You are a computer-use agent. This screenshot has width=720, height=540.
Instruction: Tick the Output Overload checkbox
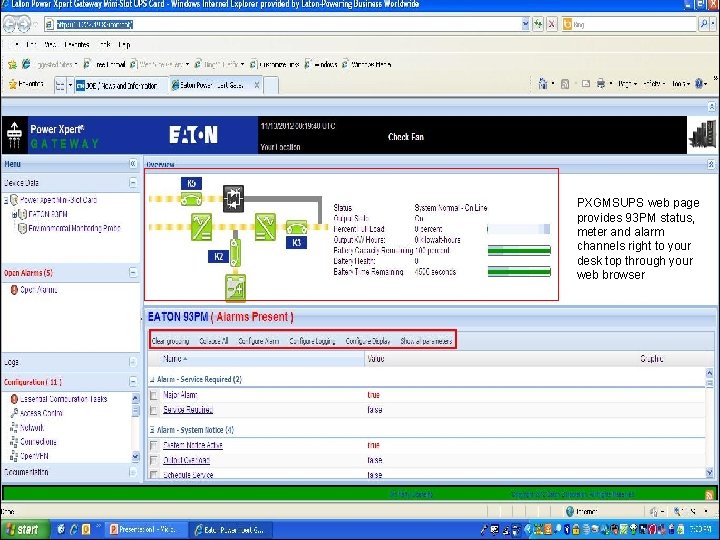click(x=154, y=460)
